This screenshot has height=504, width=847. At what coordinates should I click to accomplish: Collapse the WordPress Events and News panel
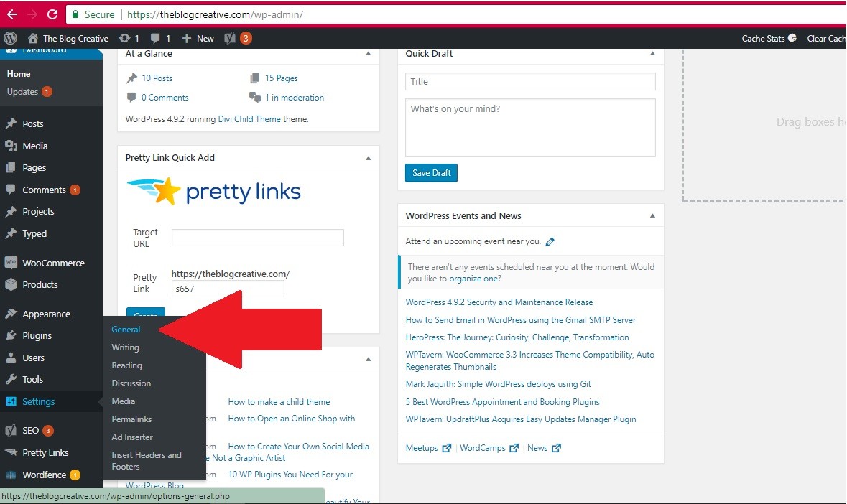click(652, 216)
